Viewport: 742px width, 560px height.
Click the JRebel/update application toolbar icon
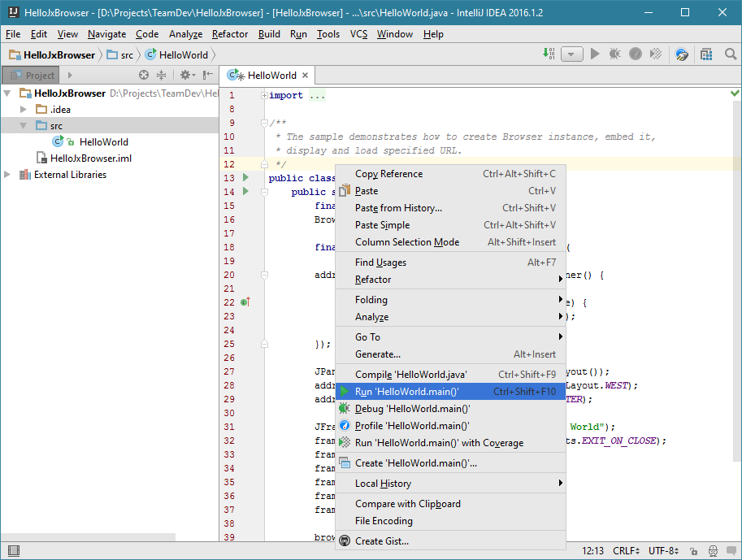coord(681,54)
